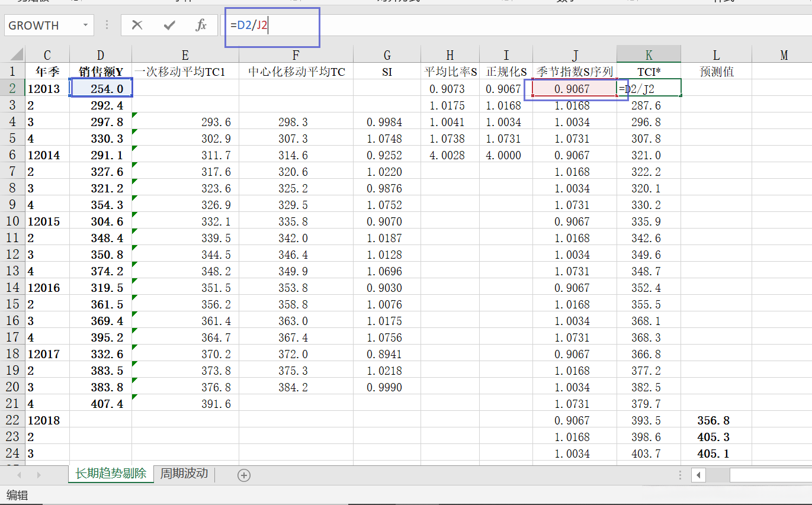Click the centered average cell 298.3
812x505 pixels.
(x=296, y=122)
